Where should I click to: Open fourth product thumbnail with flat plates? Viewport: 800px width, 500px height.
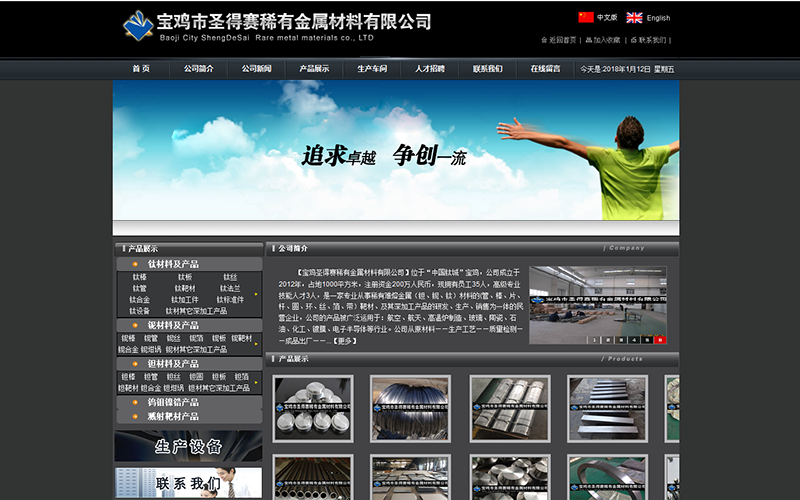[x=607, y=409]
